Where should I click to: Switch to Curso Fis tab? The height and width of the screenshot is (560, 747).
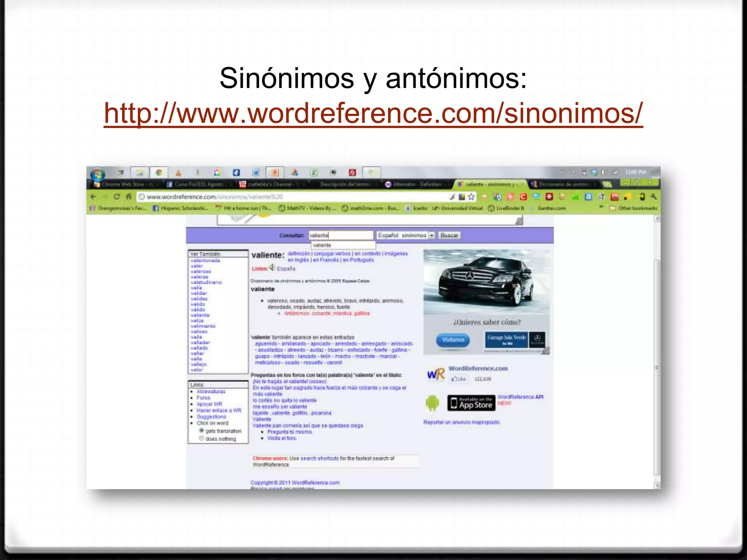pyautogui.click(x=199, y=184)
